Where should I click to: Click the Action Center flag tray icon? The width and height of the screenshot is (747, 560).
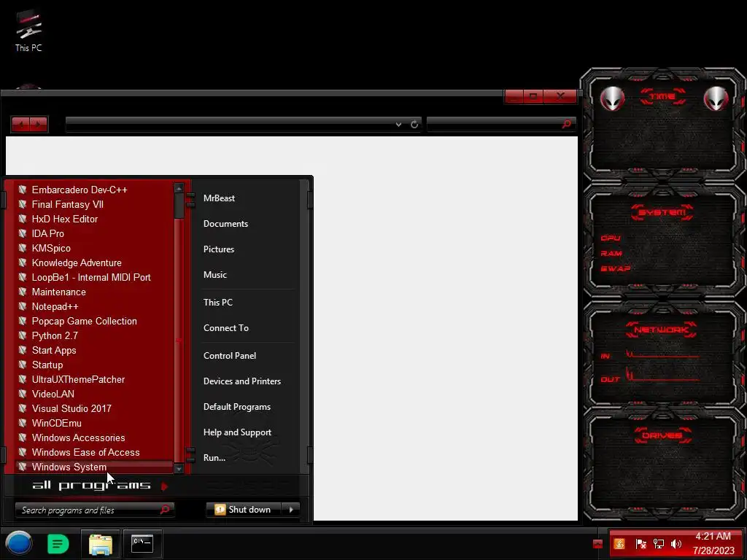[641, 544]
